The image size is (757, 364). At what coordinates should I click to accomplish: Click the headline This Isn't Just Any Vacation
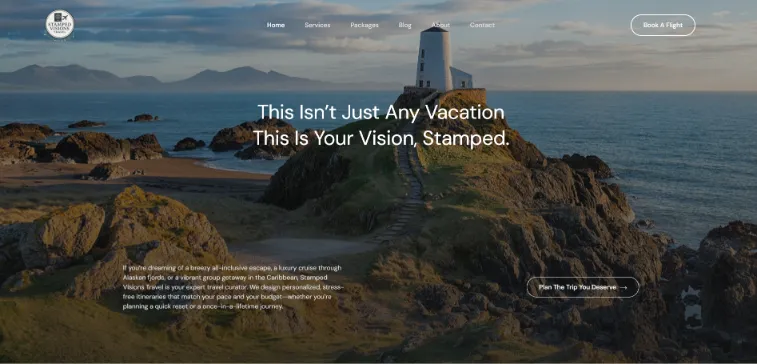point(381,112)
